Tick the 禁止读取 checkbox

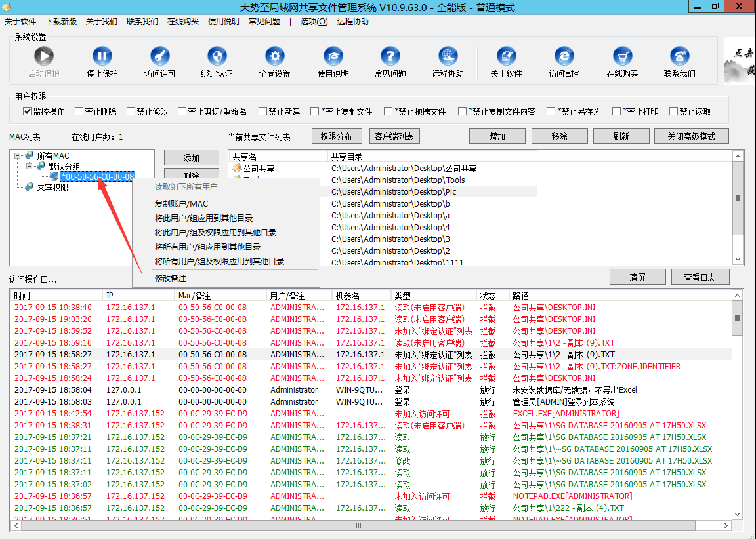(673, 111)
